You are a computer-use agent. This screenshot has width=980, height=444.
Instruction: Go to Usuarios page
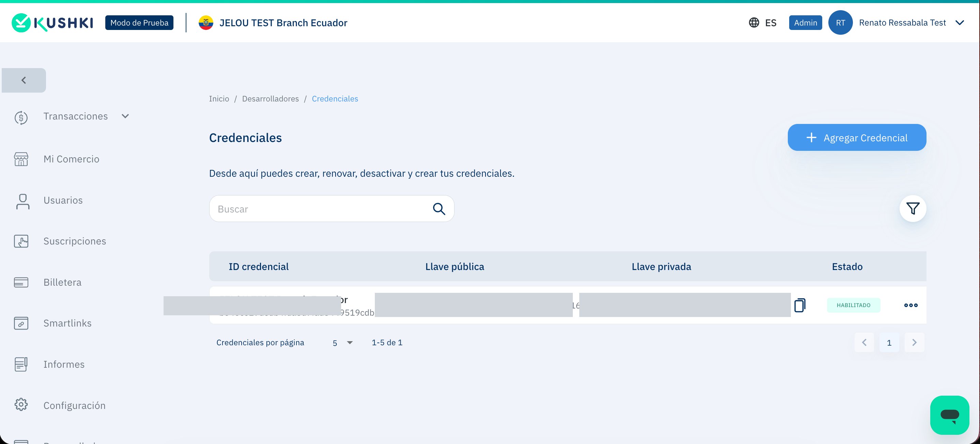[63, 200]
